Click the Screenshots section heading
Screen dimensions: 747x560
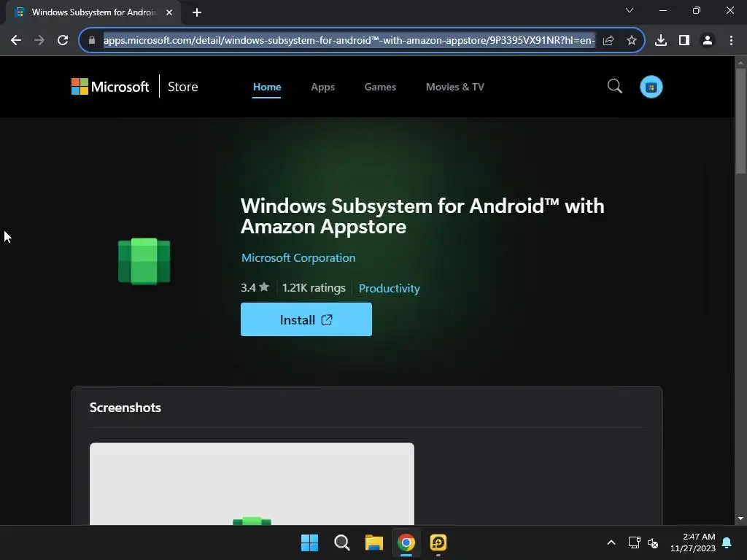click(125, 408)
